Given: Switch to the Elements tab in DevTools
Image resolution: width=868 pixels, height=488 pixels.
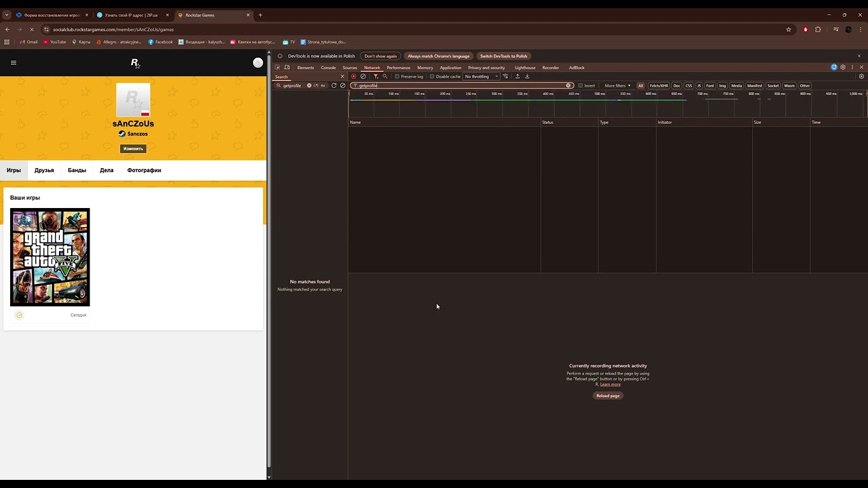Looking at the screenshot, I should pyautogui.click(x=306, y=68).
